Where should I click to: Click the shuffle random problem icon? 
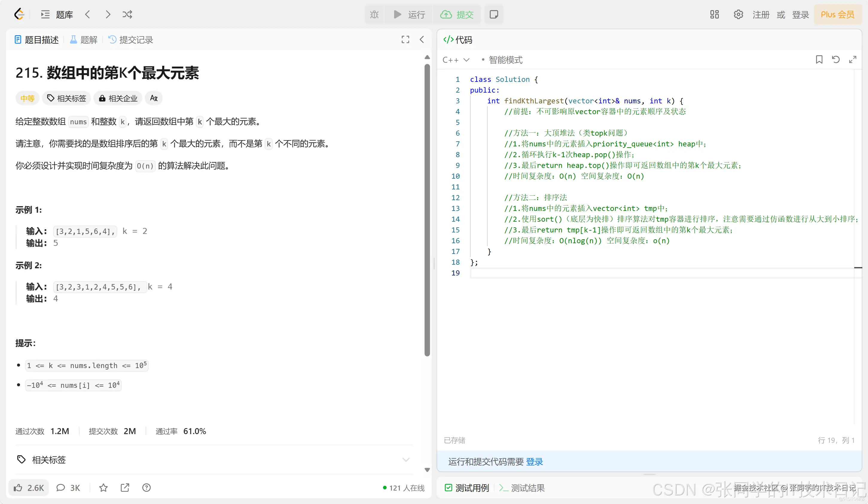point(127,14)
